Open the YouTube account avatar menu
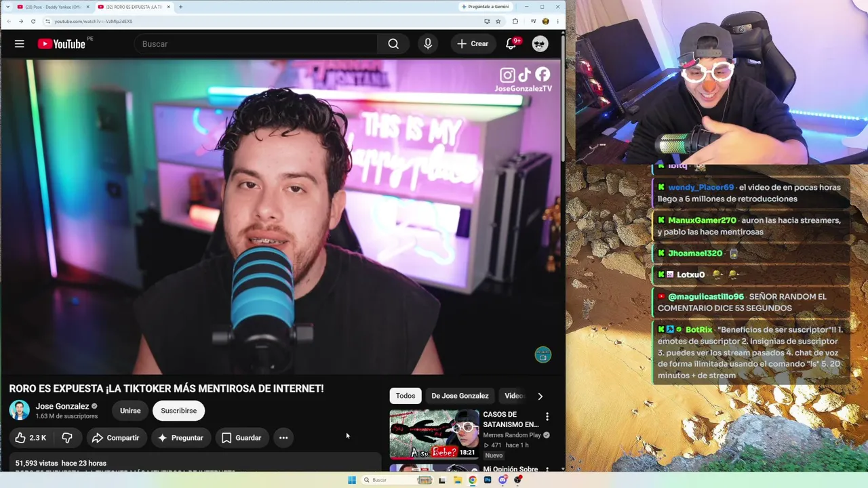The width and height of the screenshot is (868, 488). (540, 44)
